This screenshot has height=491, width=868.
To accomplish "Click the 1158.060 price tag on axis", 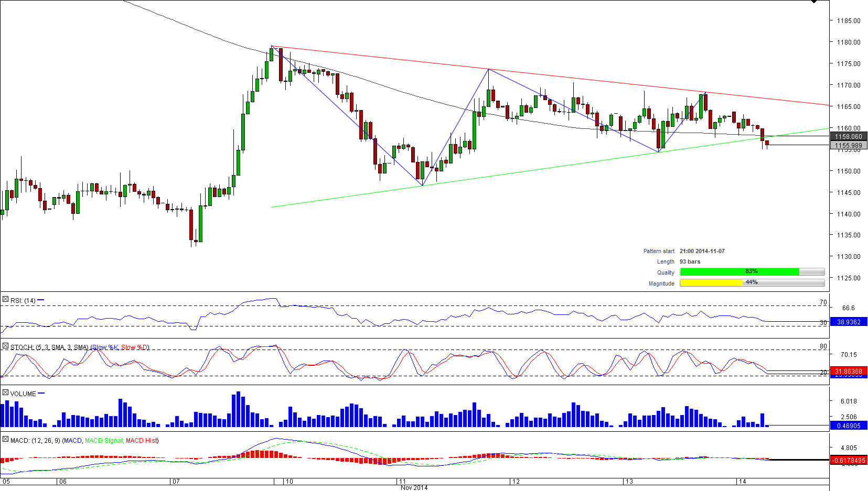I will point(848,137).
